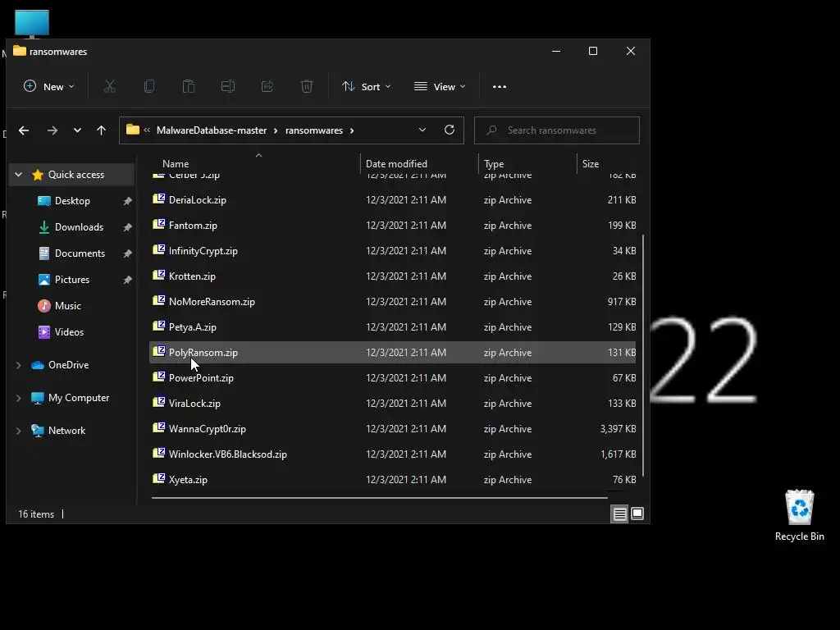Click chevron after MalwareDatabase-master breadcrumb
This screenshot has height=630, width=840.
pos(276,130)
